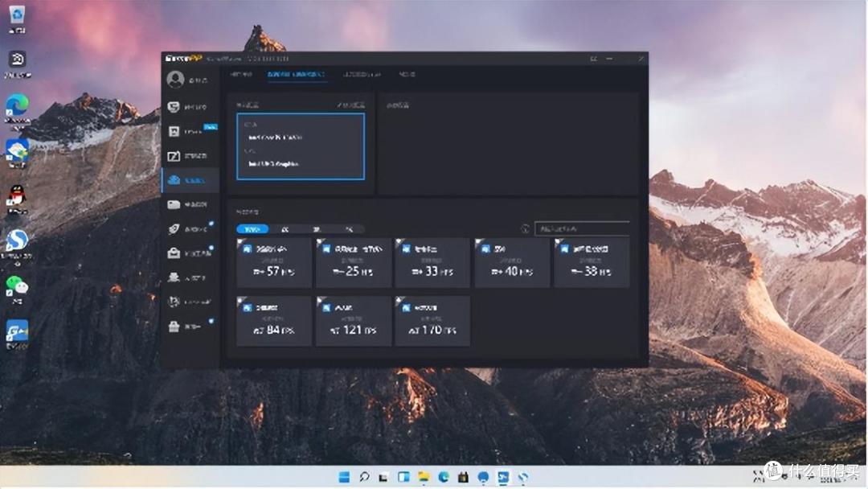
Task: Open the Widgets taskbar icon
Action: coord(403,477)
